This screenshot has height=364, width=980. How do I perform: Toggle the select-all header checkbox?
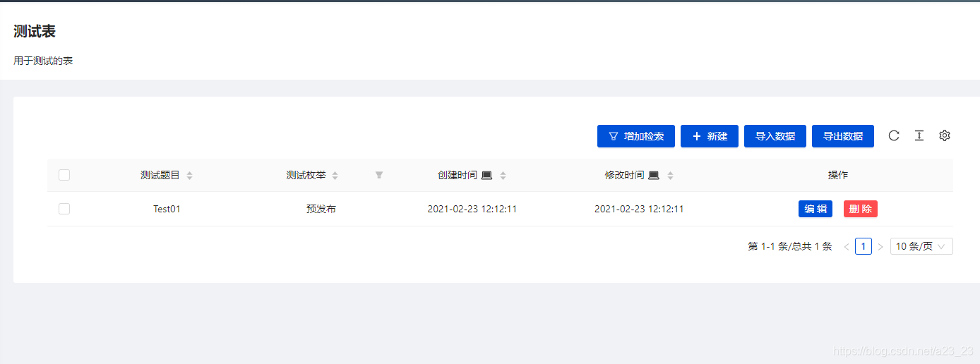pos(64,175)
